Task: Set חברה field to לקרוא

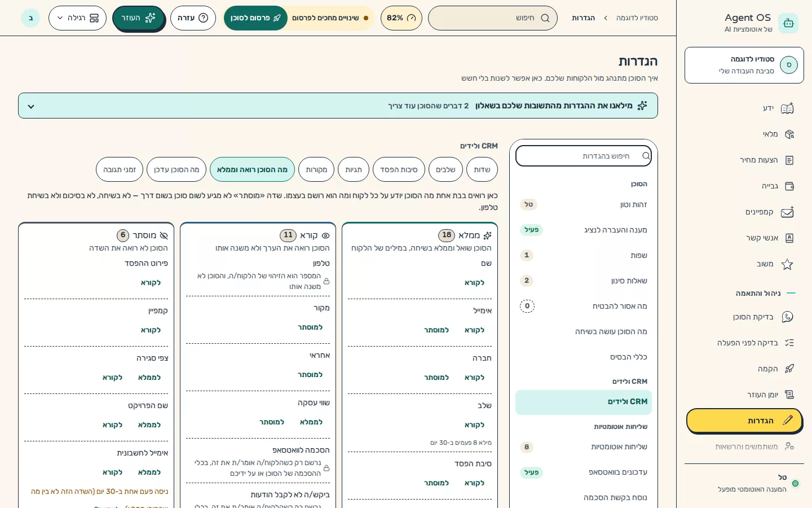Action: coord(474,378)
